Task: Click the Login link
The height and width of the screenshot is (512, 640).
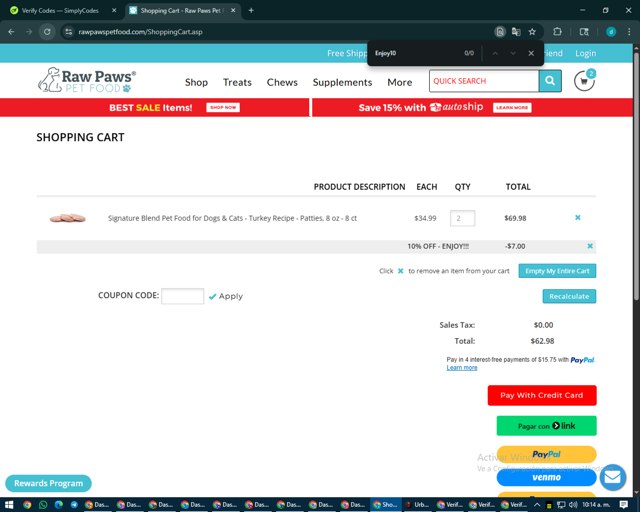Action: coord(585,53)
